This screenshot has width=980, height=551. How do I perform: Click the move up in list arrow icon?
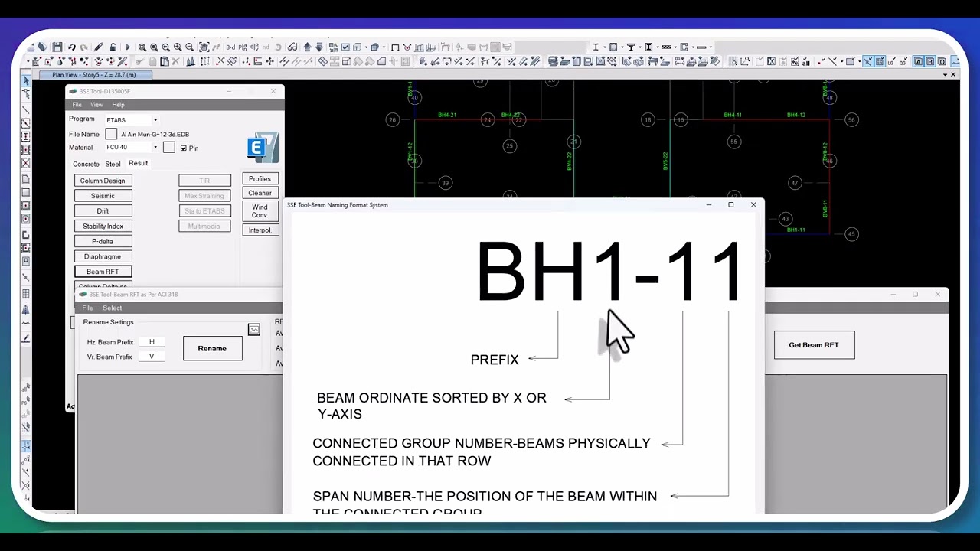(307, 47)
